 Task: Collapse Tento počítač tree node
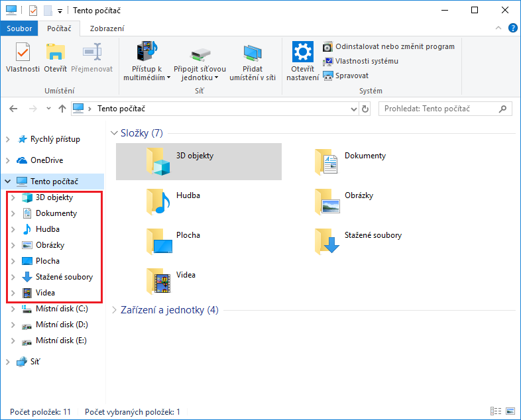tap(8, 182)
